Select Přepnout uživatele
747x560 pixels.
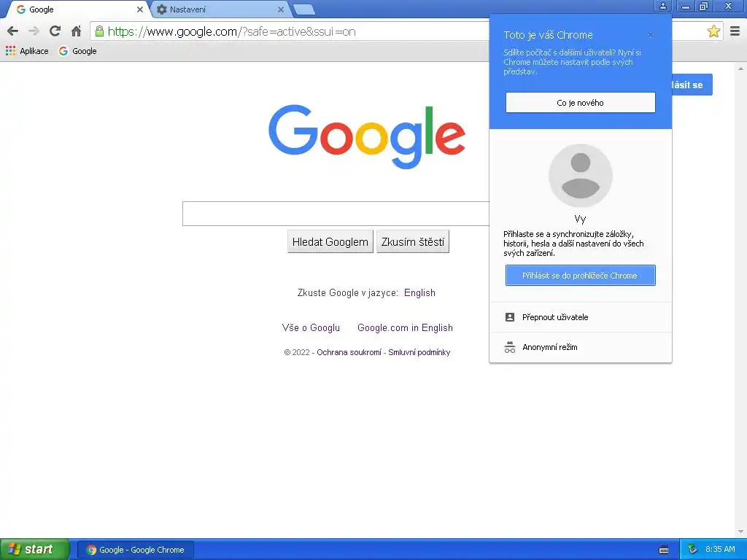(x=580, y=317)
